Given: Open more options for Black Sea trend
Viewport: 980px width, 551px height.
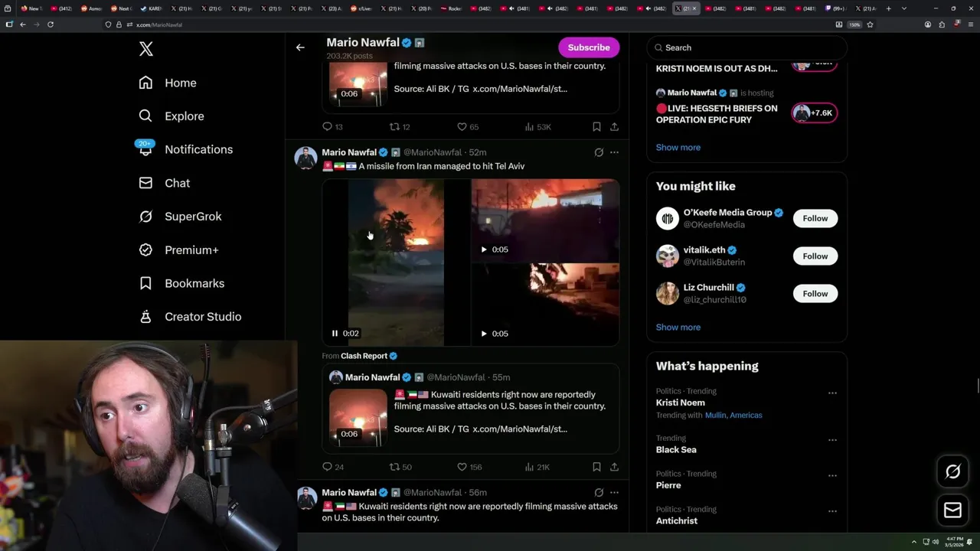Looking at the screenshot, I should (832, 440).
